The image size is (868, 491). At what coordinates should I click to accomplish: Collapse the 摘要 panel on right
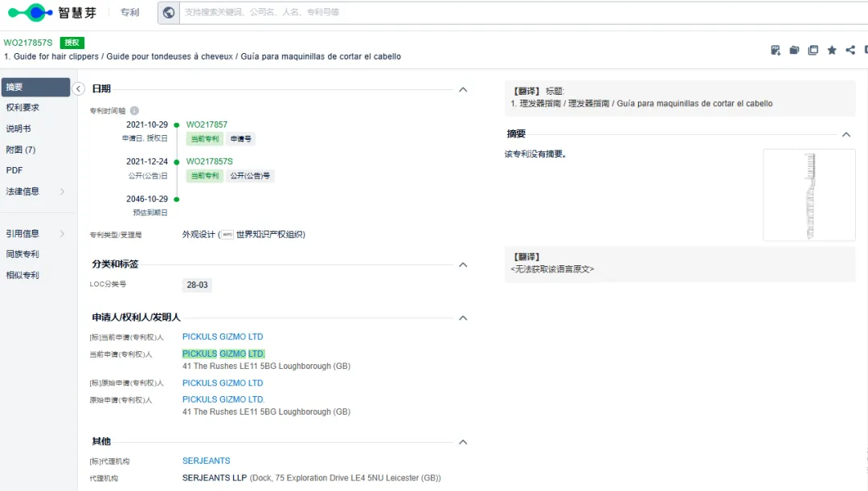point(846,134)
